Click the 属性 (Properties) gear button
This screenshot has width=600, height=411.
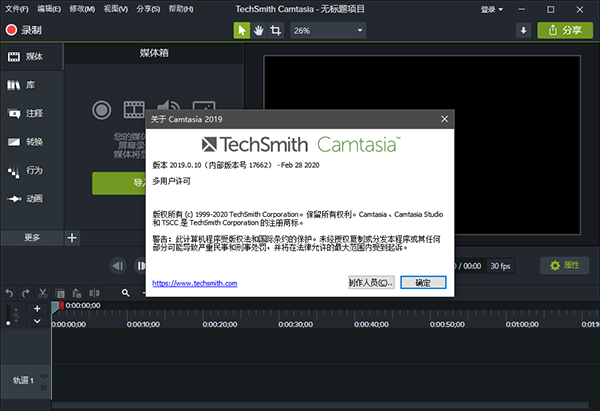coord(565,265)
